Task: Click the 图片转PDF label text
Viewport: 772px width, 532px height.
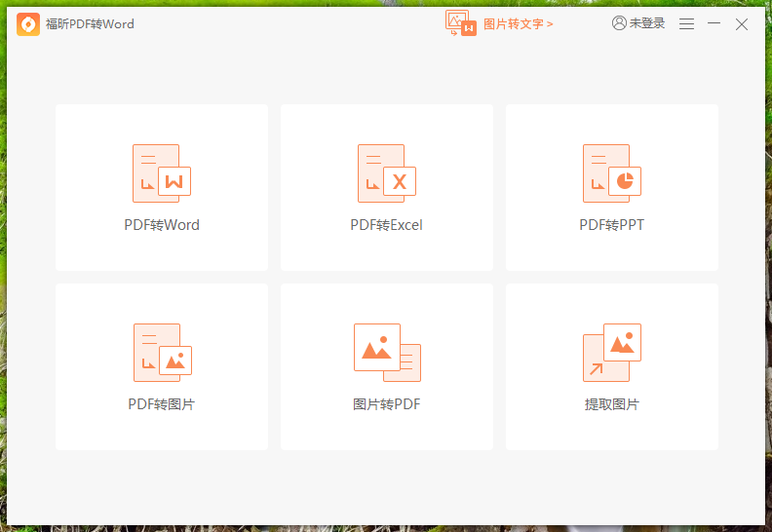Action: [386, 404]
